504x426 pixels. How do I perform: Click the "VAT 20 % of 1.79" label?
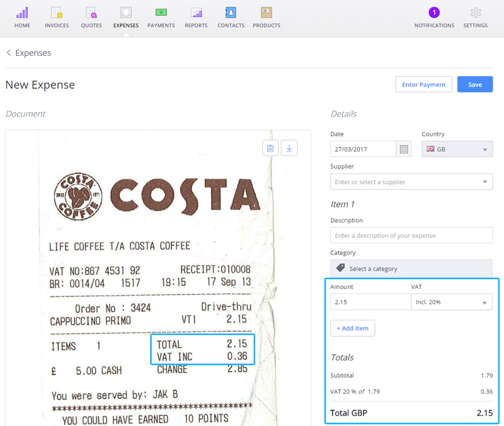(355, 392)
